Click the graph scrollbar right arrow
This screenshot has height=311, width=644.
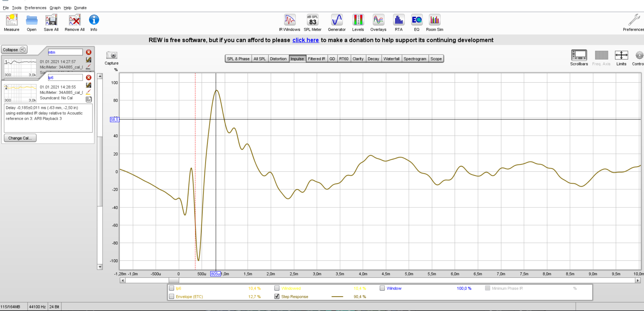[x=638, y=280]
